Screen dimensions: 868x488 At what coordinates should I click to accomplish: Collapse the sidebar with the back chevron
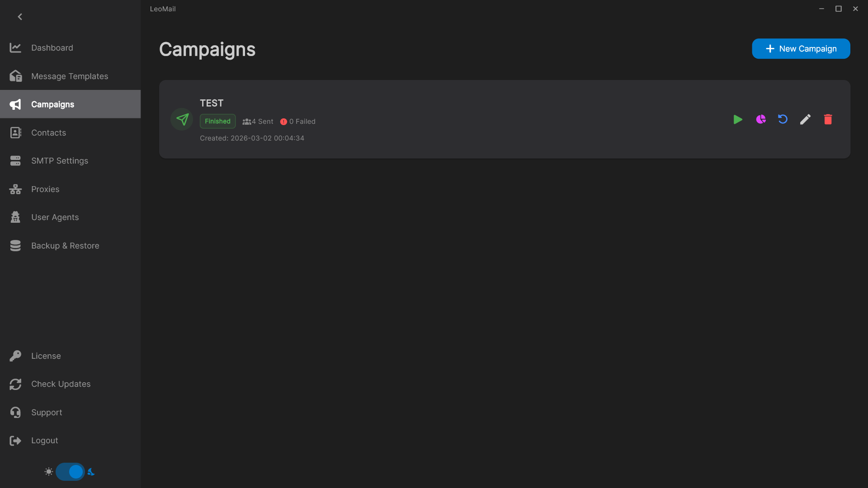coord(20,17)
